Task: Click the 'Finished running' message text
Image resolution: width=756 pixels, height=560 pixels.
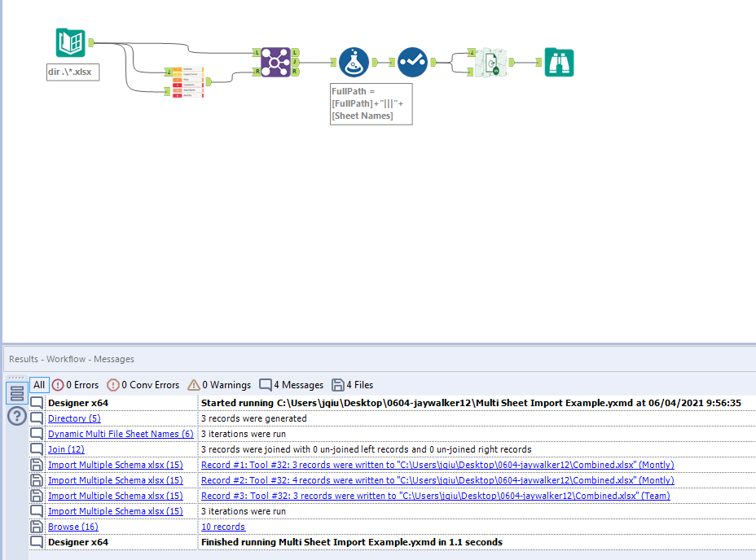Action: pos(352,542)
